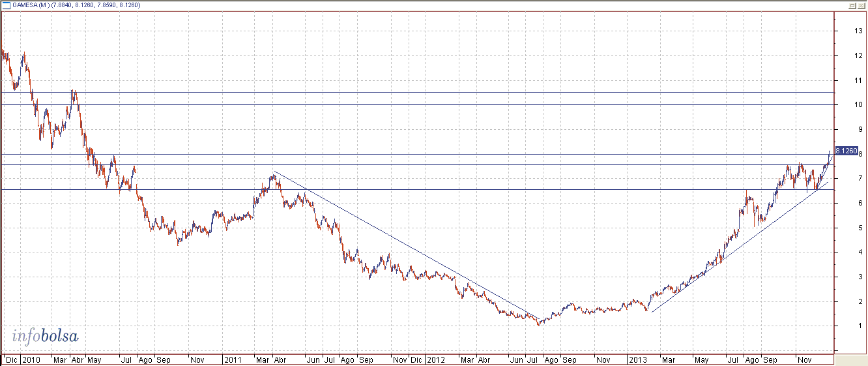The width and height of the screenshot is (868, 366).
Task: Select the horizontal line at price 7.5
Action: [417, 164]
